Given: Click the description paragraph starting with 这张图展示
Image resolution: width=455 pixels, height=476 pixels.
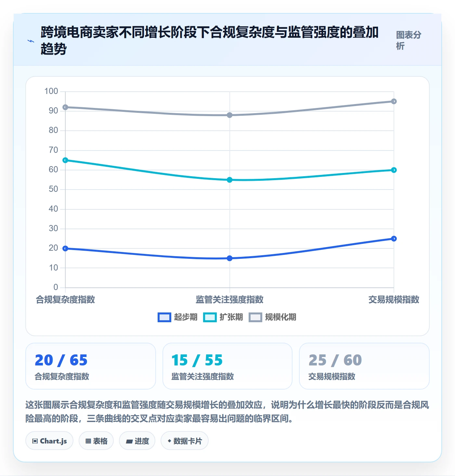Looking at the screenshot, I should tap(227, 412).
